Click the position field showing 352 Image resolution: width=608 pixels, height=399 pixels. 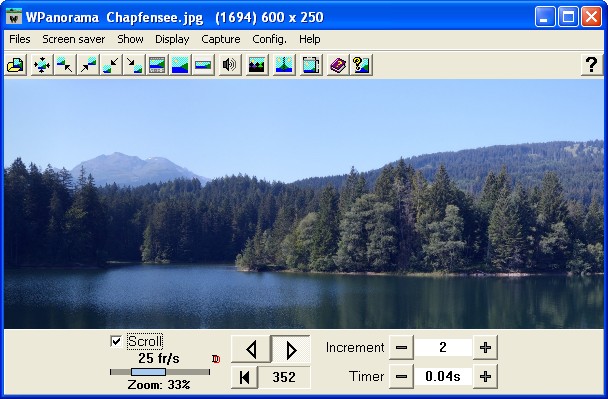click(284, 377)
